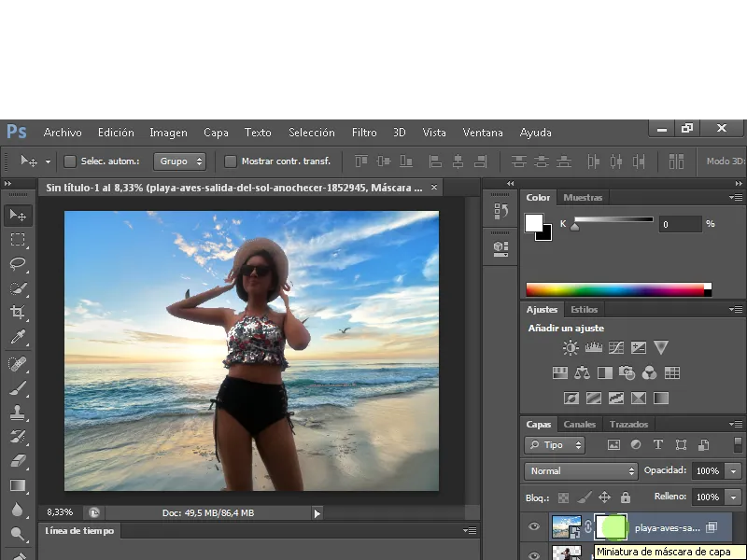Viewport: 747px width, 560px height.
Task: Select the Eraser tool
Action: click(18, 461)
